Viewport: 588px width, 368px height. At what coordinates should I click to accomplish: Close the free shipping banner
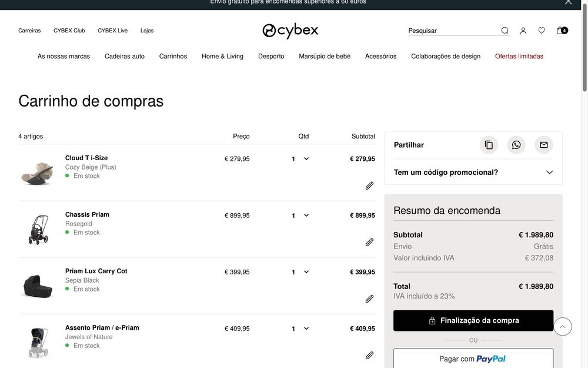tap(568, 2)
